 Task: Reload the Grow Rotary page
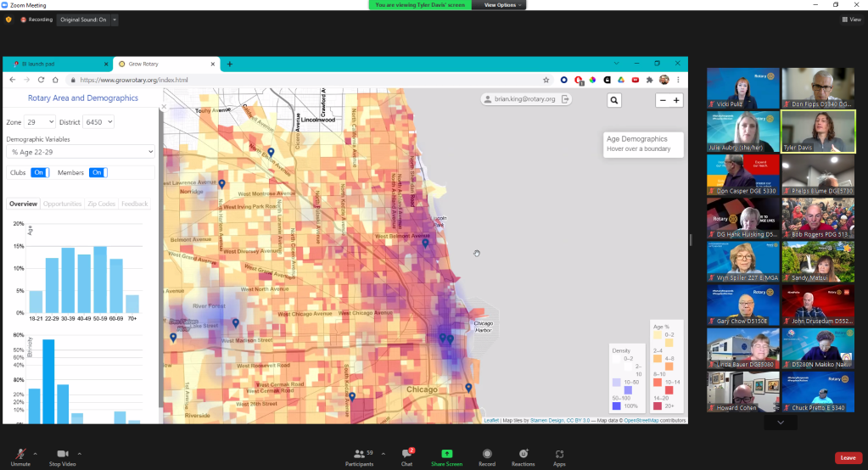point(42,80)
